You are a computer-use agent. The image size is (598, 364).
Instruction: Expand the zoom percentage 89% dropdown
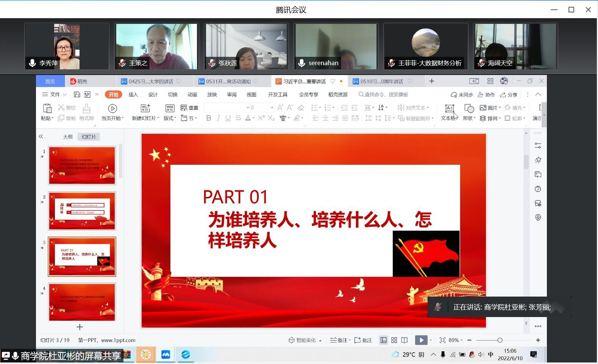456,340
